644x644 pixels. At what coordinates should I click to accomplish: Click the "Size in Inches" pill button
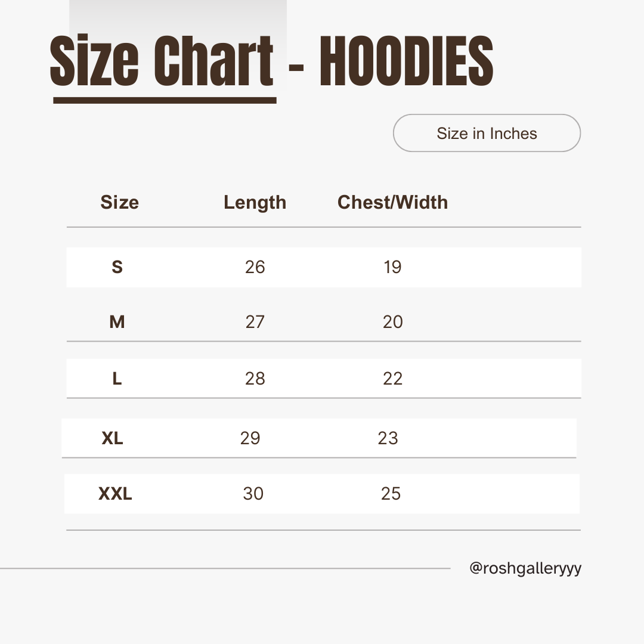[x=487, y=133]
